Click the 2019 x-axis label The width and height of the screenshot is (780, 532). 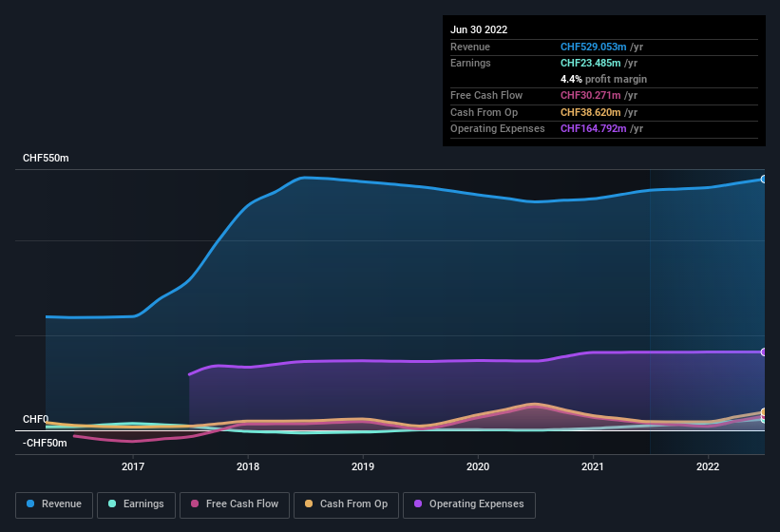(x=363, y=466)
